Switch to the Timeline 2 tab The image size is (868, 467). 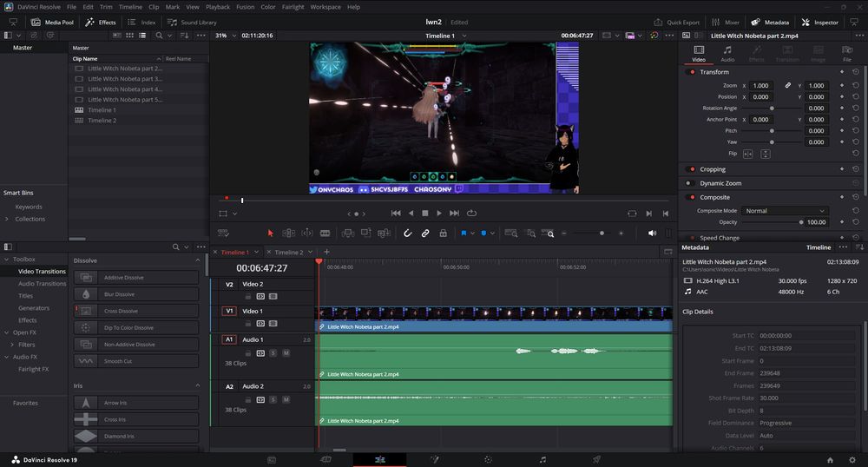click(x=289, y=252)
